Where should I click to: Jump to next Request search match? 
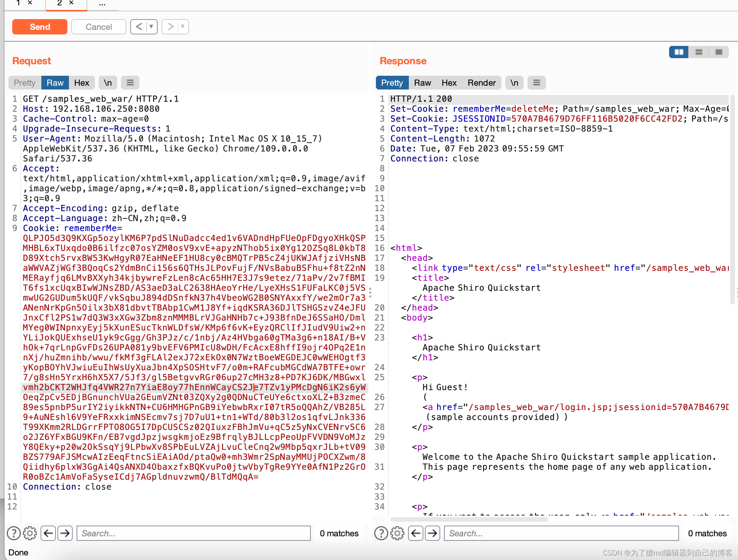pos(65,533)
